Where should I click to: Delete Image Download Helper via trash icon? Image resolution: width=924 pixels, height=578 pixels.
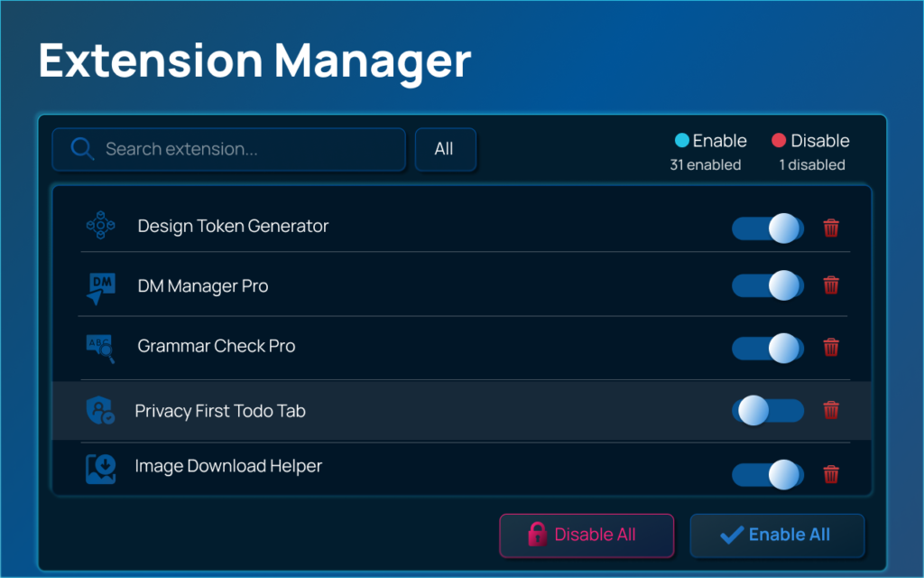tap(831, 473)
